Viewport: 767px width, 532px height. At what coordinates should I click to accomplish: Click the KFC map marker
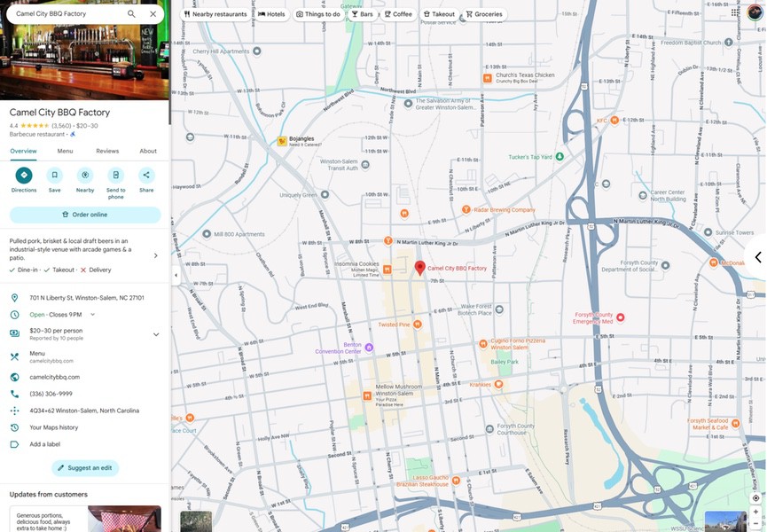point(614,121)
